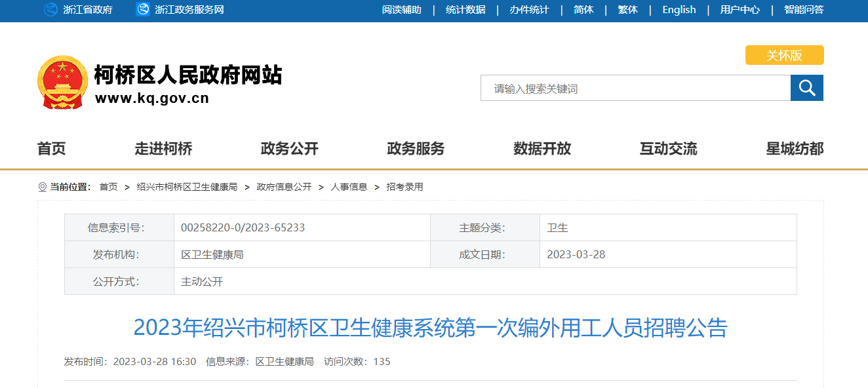Image resolution: width=868 pixels, height=388 pixels.
Task: Click the national emblem site logo
Action: point(61,82)
